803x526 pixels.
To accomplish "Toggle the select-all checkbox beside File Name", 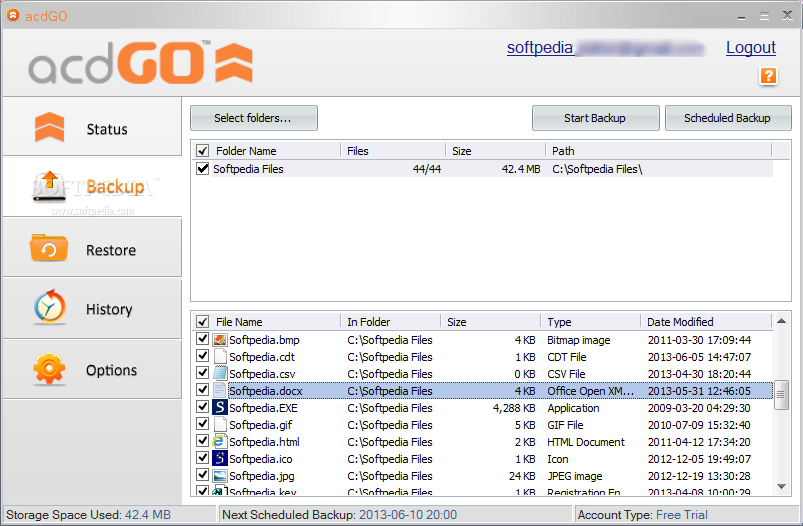I will 203,322.
